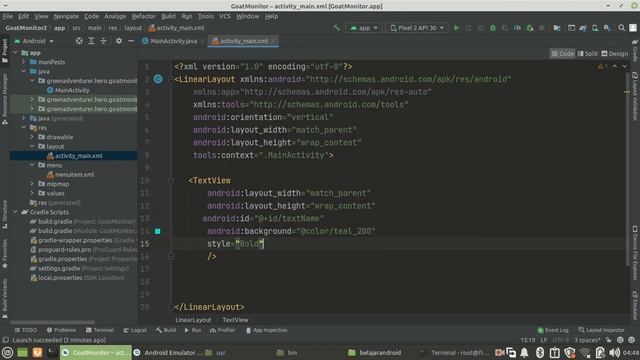The width and height of the screenshot is (640, 360).
Task: Open the Logcat tool window
Action: [135, 330]
